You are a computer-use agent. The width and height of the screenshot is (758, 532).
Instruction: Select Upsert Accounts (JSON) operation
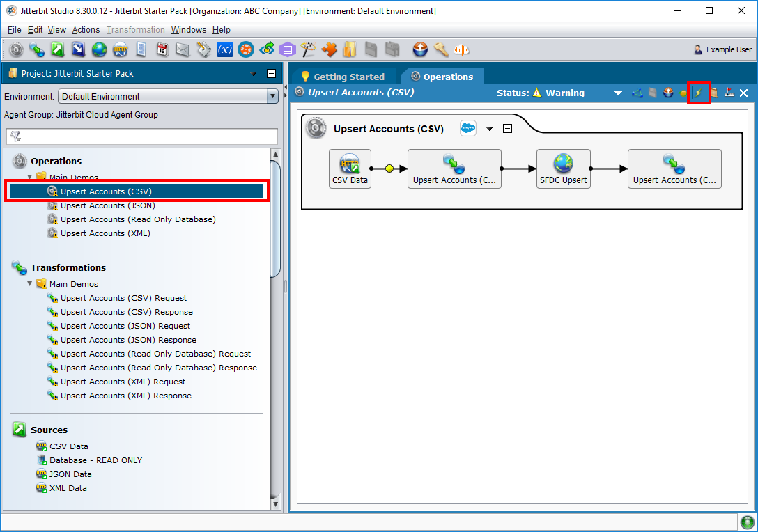coord(107,205)
